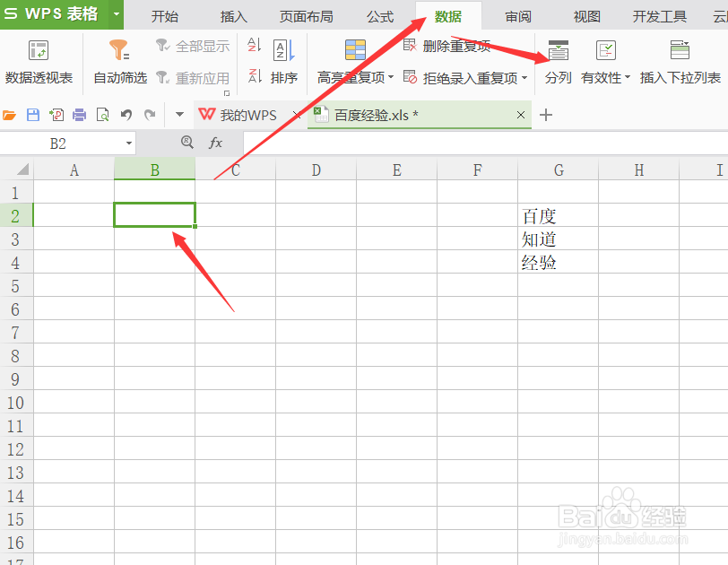Click the 全部显示 show all button
The width and height of the screenshot is (728, 565).
click(193, 46)
